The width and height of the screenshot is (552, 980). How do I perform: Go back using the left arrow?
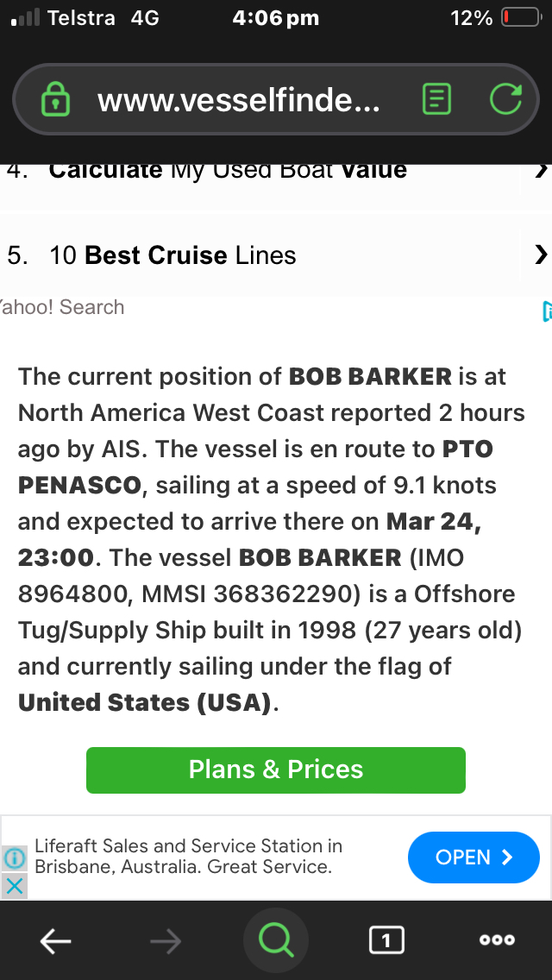coord(56,941)
